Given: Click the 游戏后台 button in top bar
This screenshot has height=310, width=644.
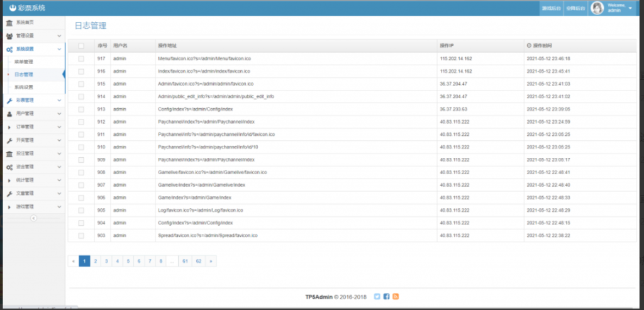Looking at the screenshot, I should coord(551,8).
